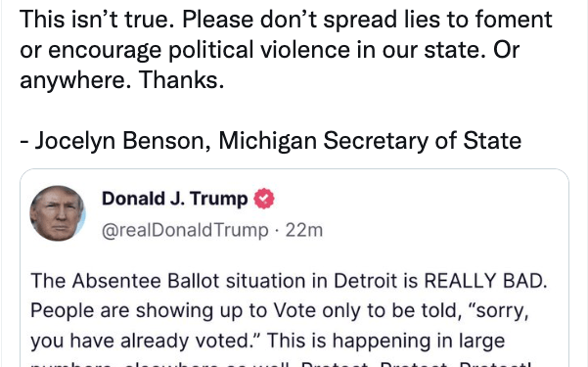Click empty area right of the 22m timestamp
The height and width of the screenshot is (367, 588).
click(x=442, y=230)
